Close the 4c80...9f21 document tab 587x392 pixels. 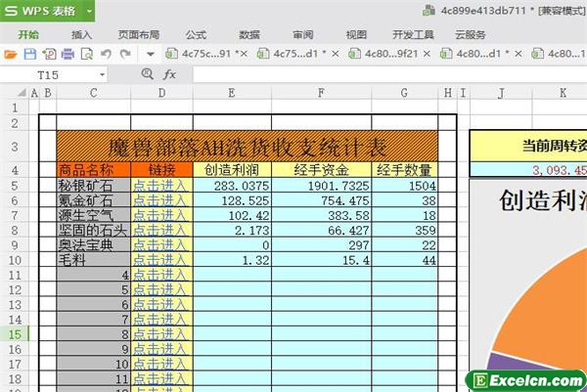click(427, 54)
